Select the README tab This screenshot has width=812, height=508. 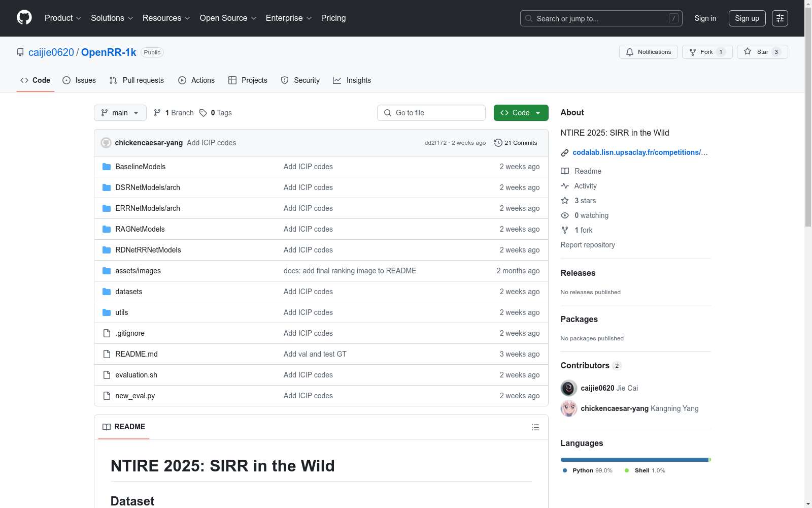pos(124,427)
